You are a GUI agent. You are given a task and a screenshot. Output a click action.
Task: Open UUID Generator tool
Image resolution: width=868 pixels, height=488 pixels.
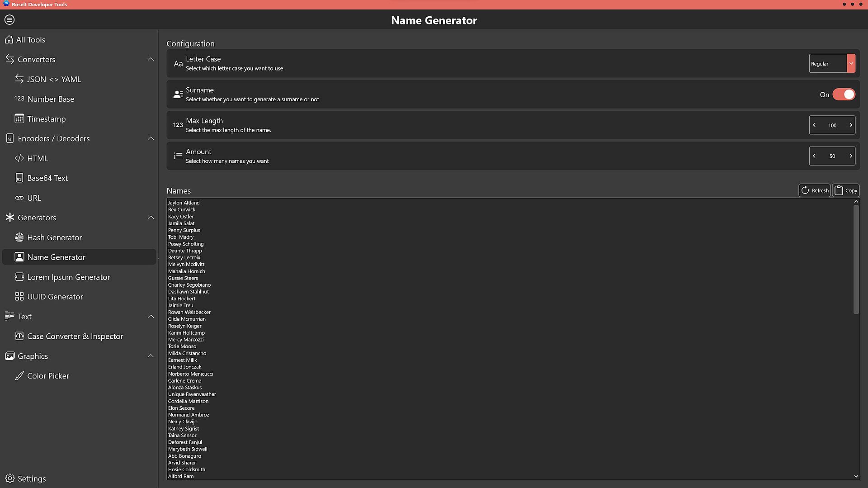(x=79, y=297)
